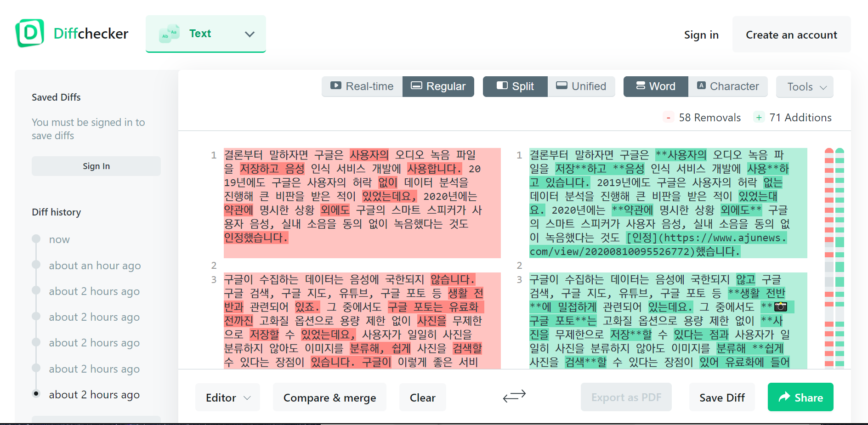Click the Diffchecker logo icon

(x=30, y=33)
